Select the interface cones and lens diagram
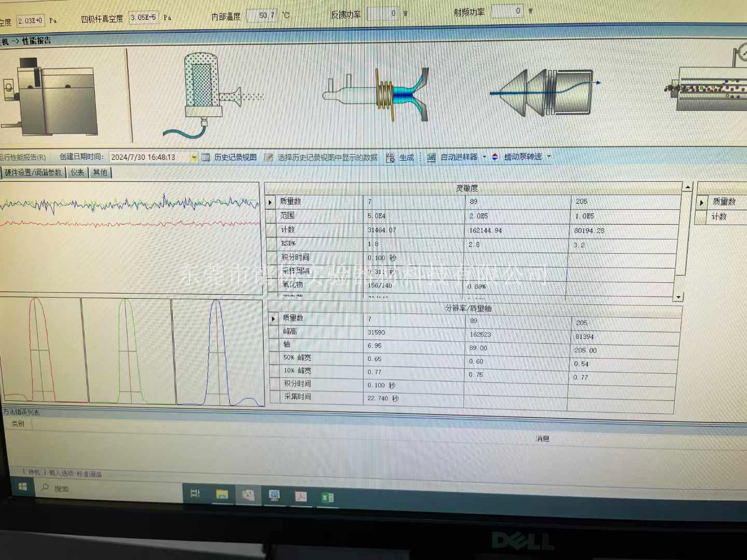The width and height of the screenshot is (747, 560). click(545, 92)
